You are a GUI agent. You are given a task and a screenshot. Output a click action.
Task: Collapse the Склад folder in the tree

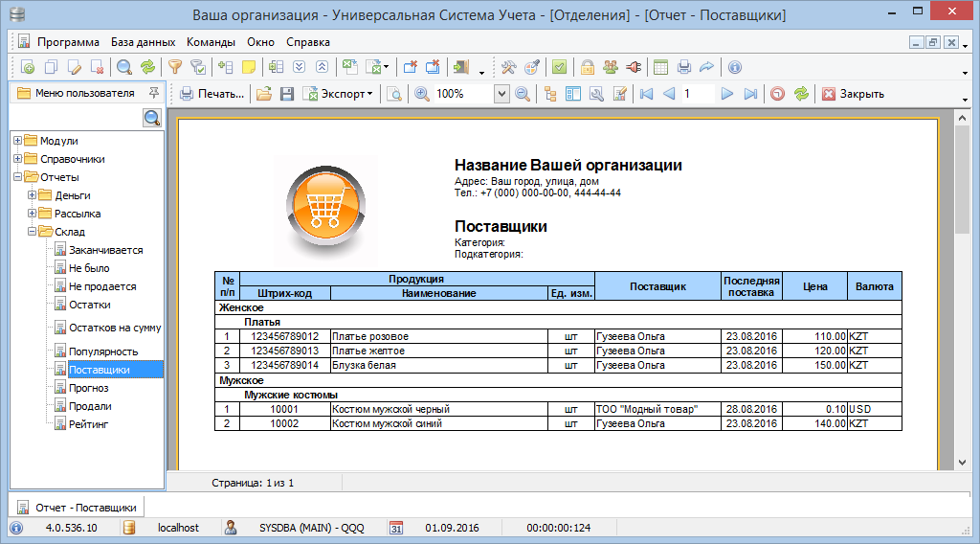(x=33, y=232)
